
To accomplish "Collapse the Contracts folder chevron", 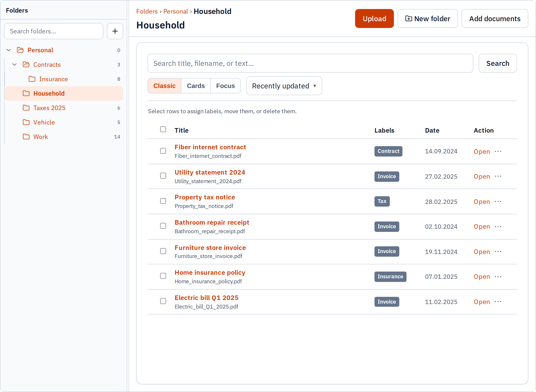I will 14,65.
